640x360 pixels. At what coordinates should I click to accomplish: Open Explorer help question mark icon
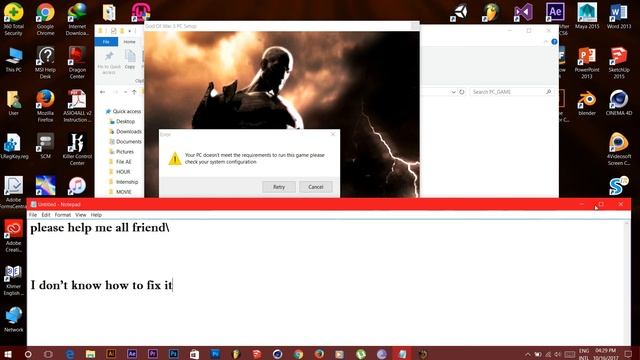click(554, 42)
